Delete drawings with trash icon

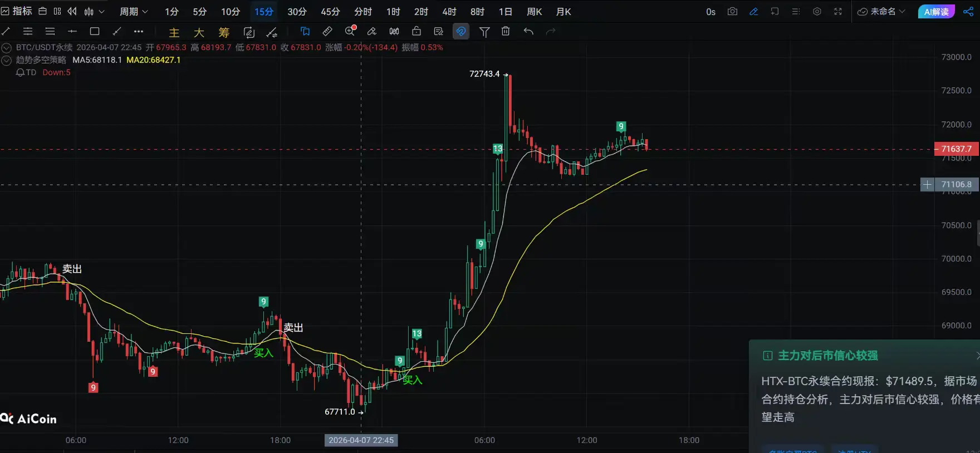[x=506, y=31]
